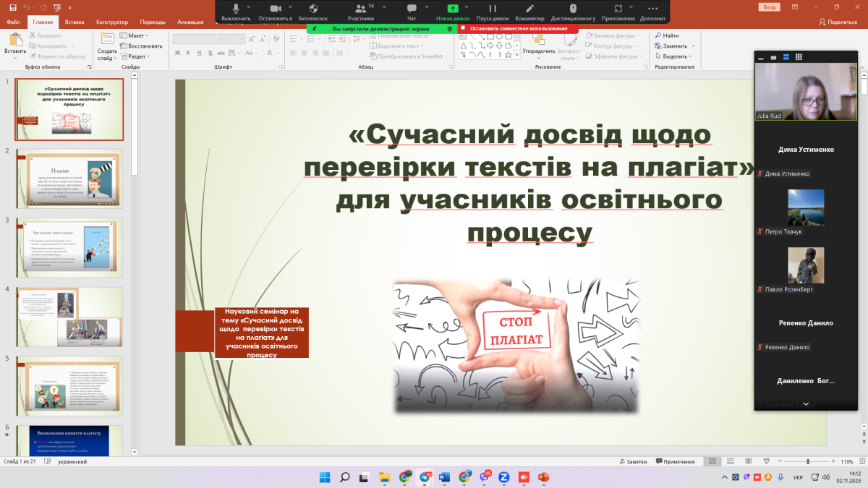Toggle the Notes (Заметки) pane
Viewport: 868px width, 488px height.
click(633, 462)
